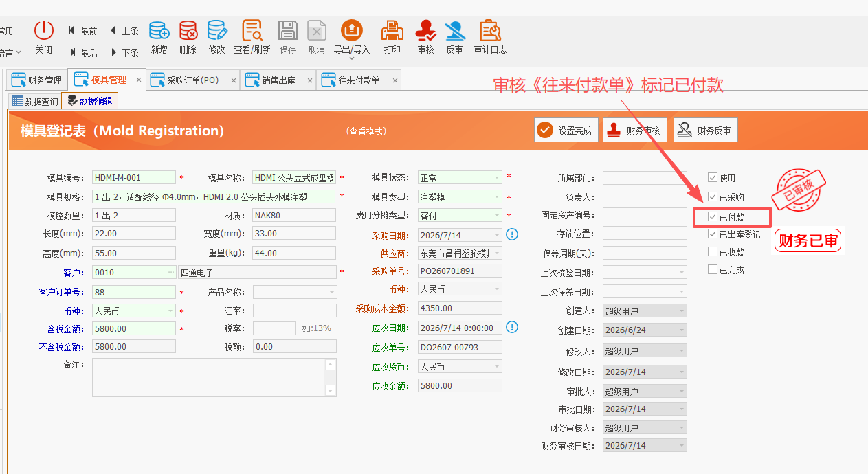Toggle the 使用 checkbox

click(713, 178)
